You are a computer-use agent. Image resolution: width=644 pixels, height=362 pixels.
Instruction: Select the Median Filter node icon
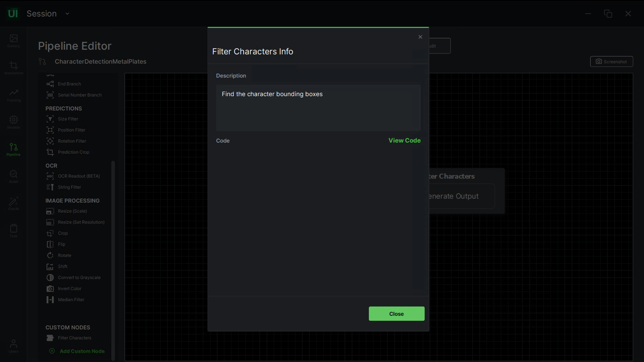pyautogui.click(x=50, y=300)
